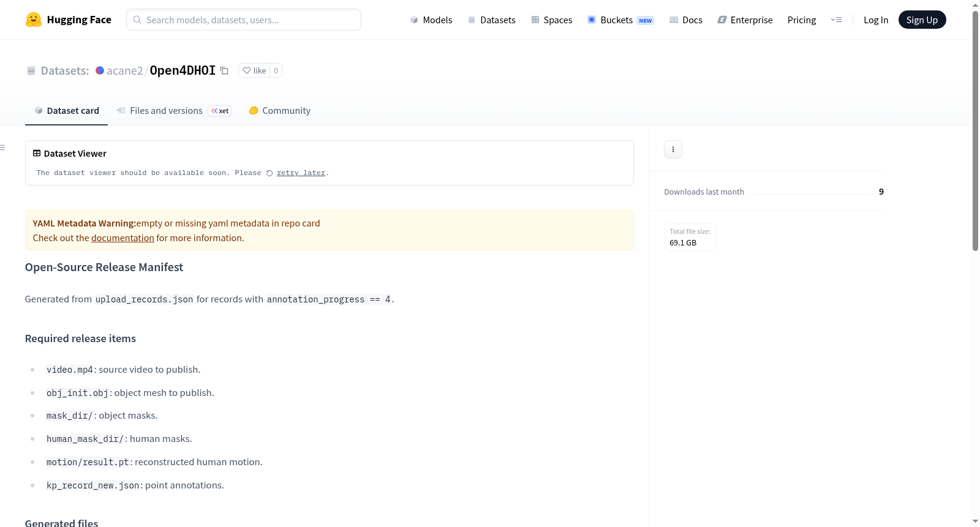Screen dimensions: 980x527
Task: Open the documentation link in YAML warning
Action: (123, 238)
